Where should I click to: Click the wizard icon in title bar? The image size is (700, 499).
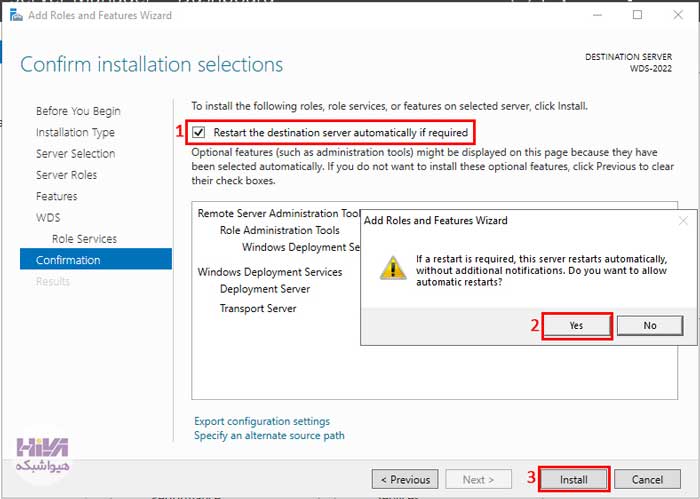pos(16,15)
